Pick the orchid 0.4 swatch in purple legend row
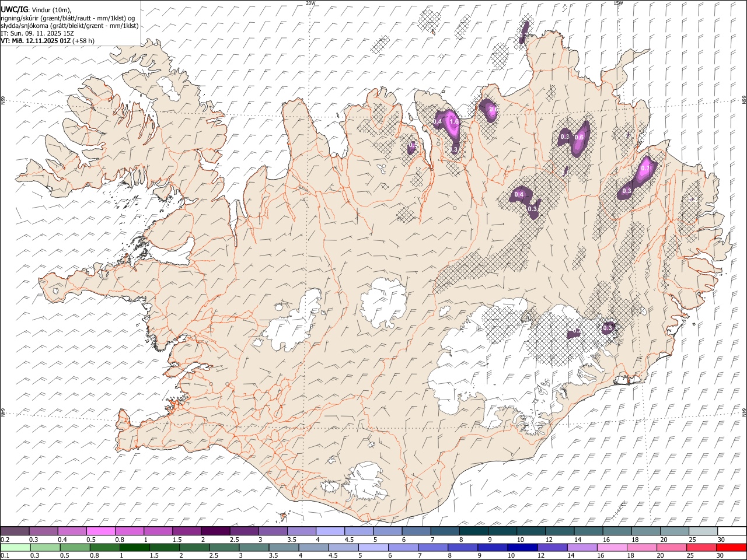The height and width of the screenshot is (560, 747). pyautogui.click(x=72, y=531)
